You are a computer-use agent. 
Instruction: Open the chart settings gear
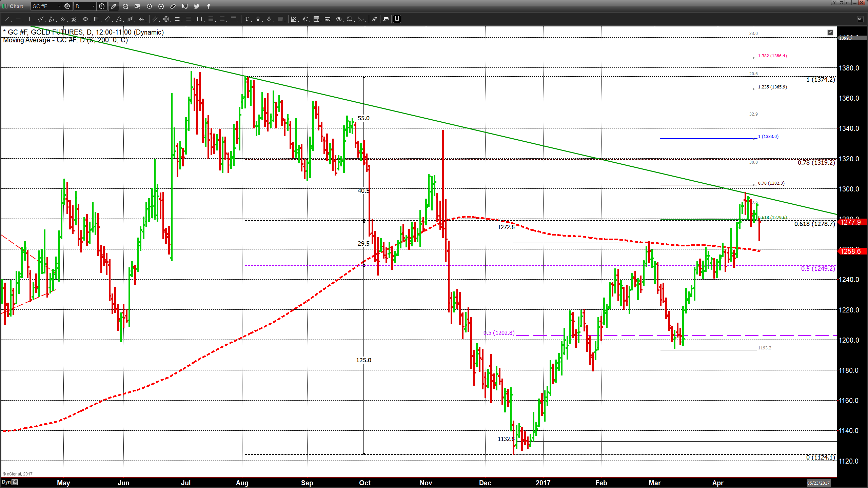tap(67, 6)
